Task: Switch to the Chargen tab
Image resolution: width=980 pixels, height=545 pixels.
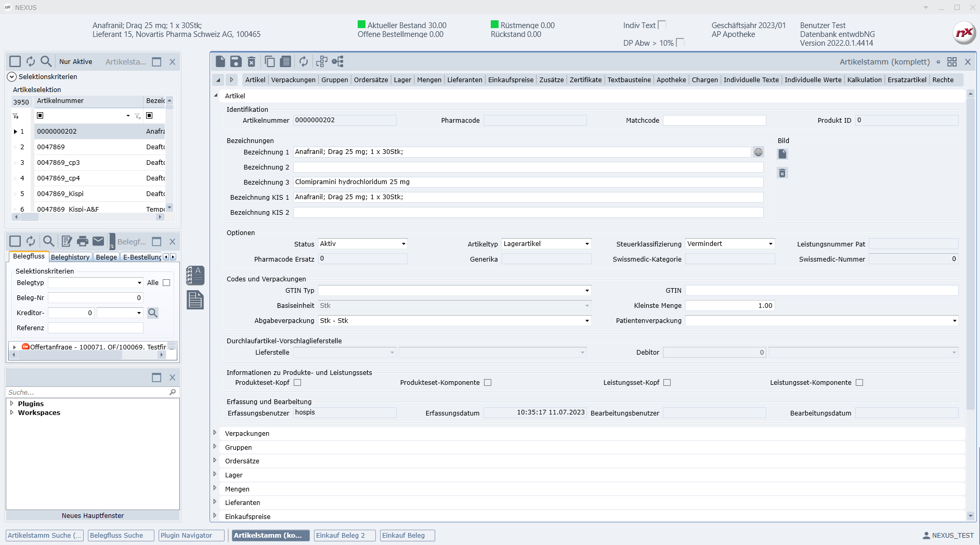Action: click(x=704, y=80)
